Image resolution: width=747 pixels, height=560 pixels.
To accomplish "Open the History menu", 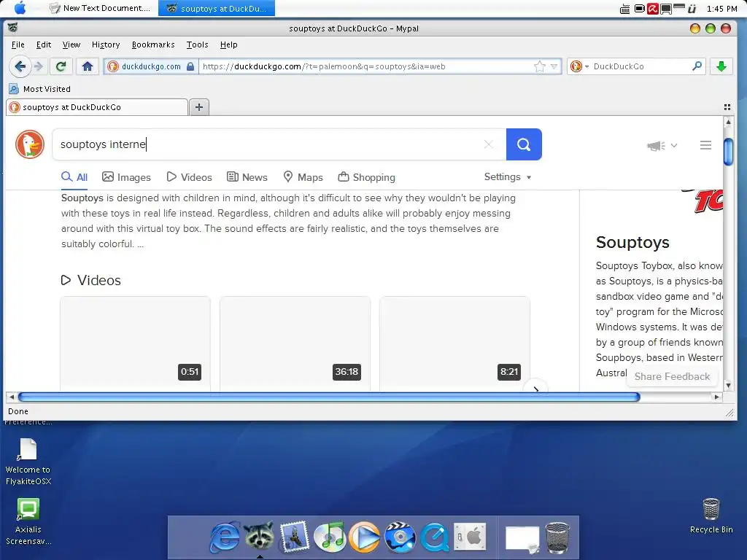I will [x=106, y=44].
